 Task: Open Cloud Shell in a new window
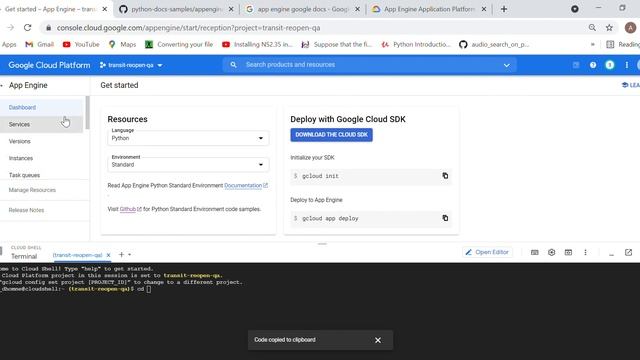pos(628,253)
